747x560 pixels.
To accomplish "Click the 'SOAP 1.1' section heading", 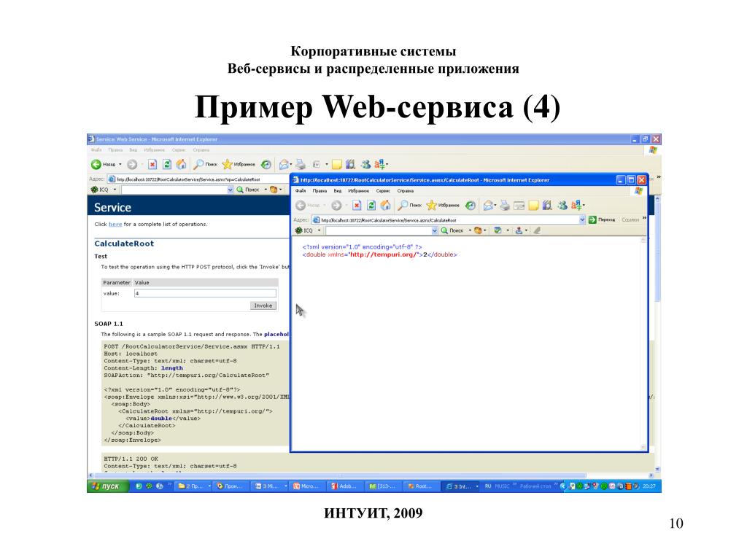I will click(109, 324).
